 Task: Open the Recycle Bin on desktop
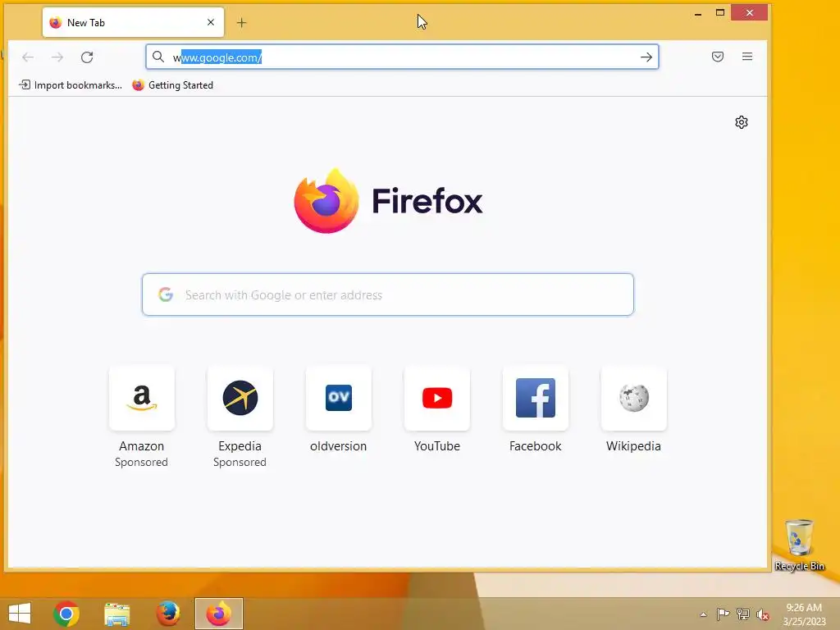click(x=799, y=545)
